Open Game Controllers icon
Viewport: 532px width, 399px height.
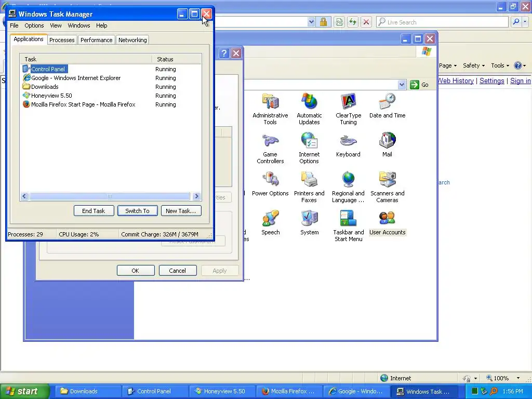[270, 148]
